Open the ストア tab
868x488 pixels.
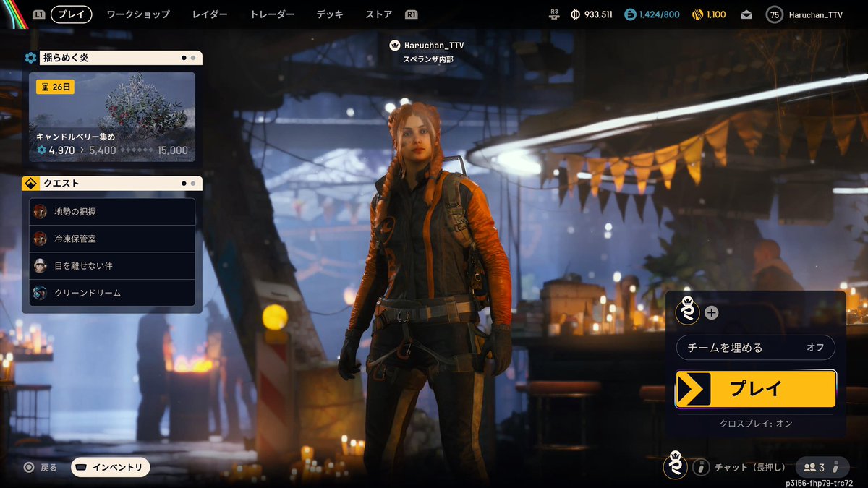pos(379,14)
